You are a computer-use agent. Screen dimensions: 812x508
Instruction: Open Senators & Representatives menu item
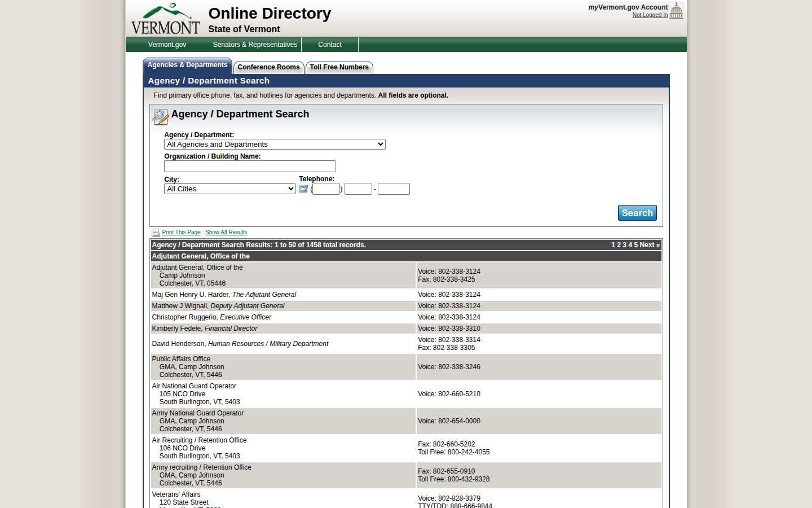point(255,45)
